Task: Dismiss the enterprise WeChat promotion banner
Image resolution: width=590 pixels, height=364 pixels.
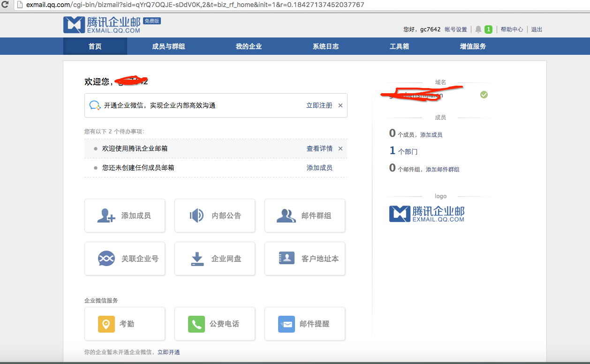Action: click(340, 105)
